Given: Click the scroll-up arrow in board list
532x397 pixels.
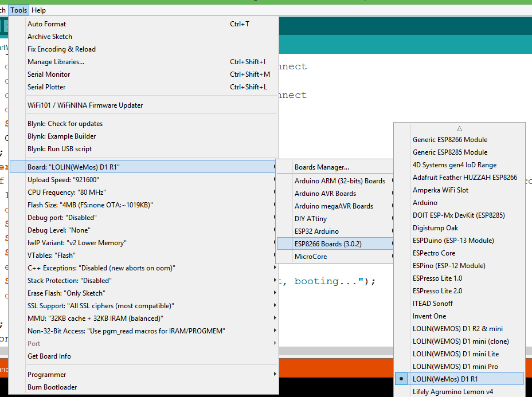Looking at the screenshot, I should tap(459, 128).
